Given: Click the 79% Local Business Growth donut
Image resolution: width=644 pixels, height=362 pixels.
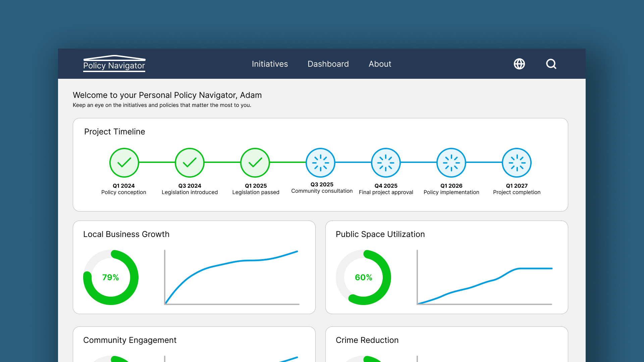Looking at the screenshot, I should pyautogui.click(x=111, y=277).
